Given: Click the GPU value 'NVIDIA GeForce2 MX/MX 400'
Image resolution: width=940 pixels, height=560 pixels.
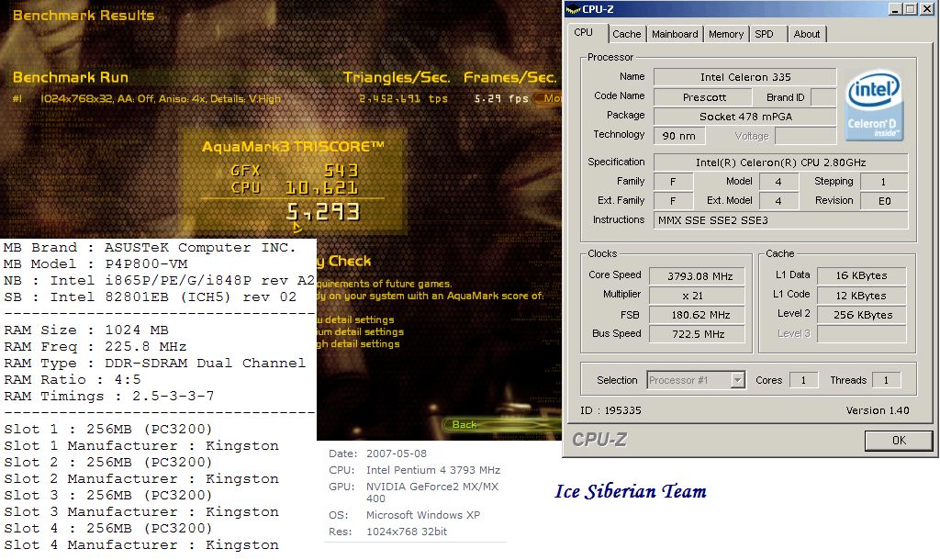Looking at the screenshot, I should click(x=432, y=492).
